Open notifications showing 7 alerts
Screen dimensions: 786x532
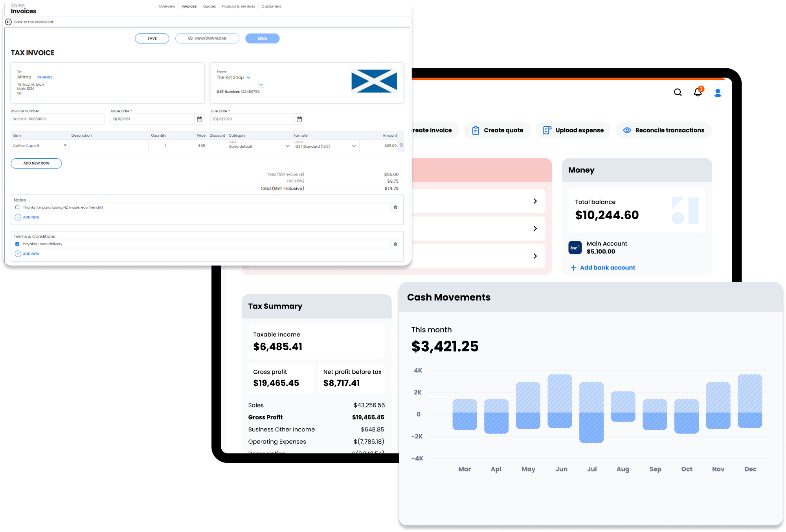698,92
